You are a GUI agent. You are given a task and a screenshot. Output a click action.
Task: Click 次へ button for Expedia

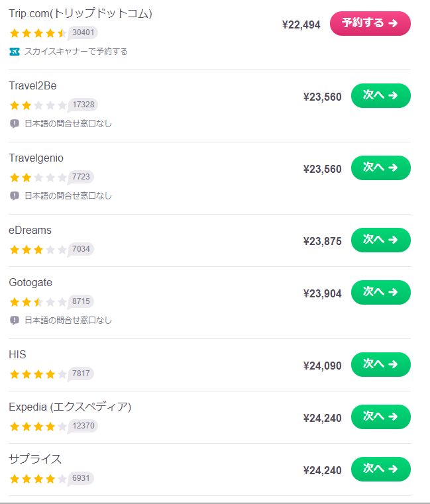click(x=380, y=417)
